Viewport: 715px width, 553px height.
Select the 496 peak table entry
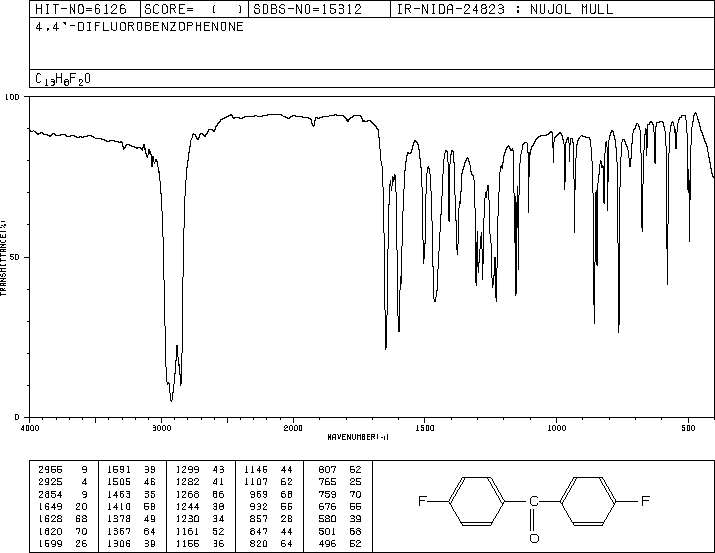pyautogui.click(x=340, y=544)
